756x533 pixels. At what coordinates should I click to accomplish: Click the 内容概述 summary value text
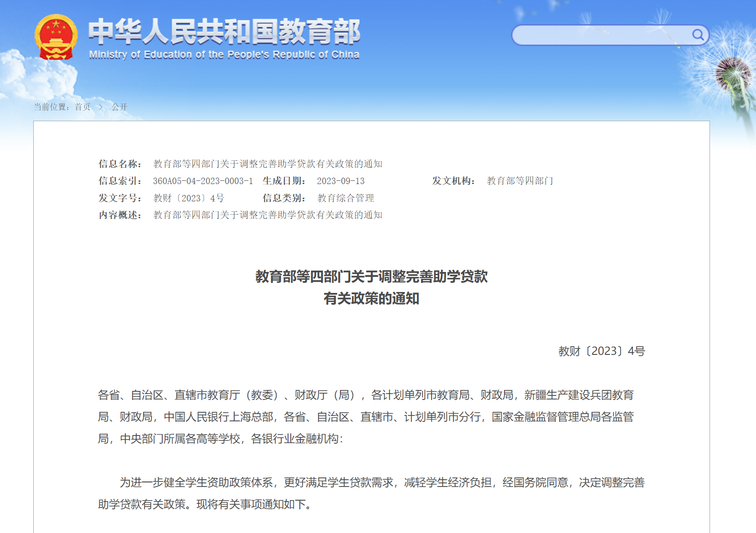(x=267, y=215)
